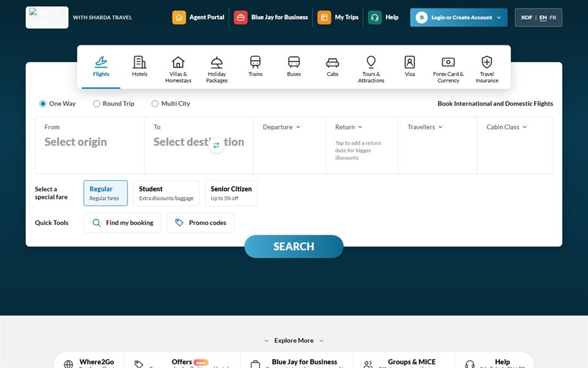The image size is (588, 368).
Task: Select the Multi City radio button
Action: [155, 104]
